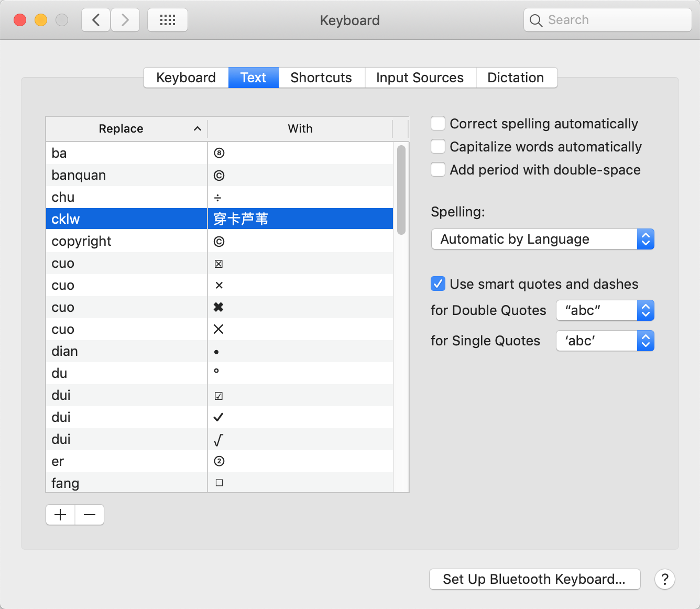Enable Capitalize words automatically
The width and height of the screenshot is (700, 609).
(x=438, y=147)
